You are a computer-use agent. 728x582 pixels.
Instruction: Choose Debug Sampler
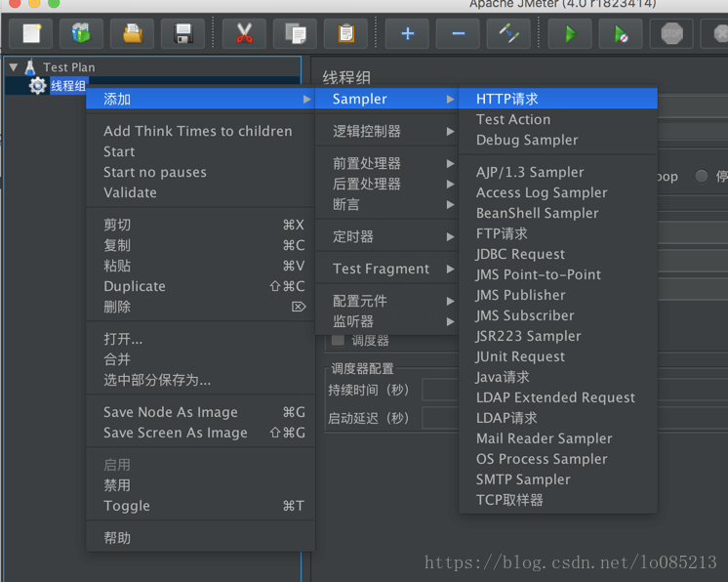558,140
